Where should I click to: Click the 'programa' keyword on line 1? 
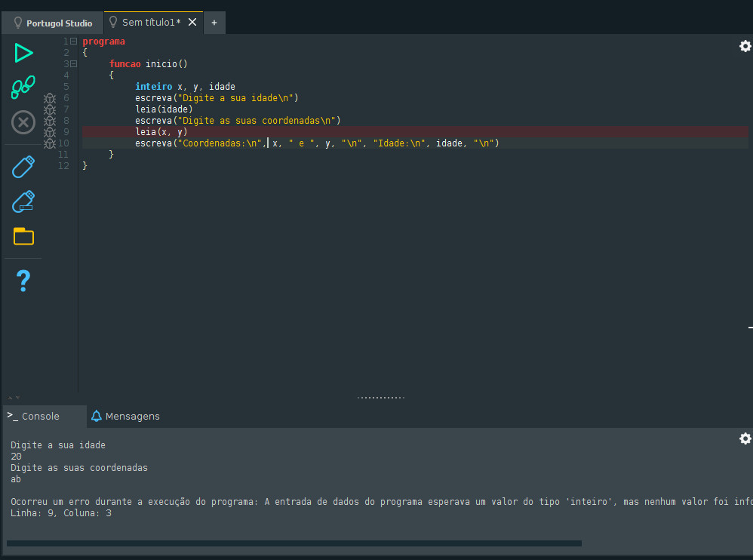pos(103,42)
